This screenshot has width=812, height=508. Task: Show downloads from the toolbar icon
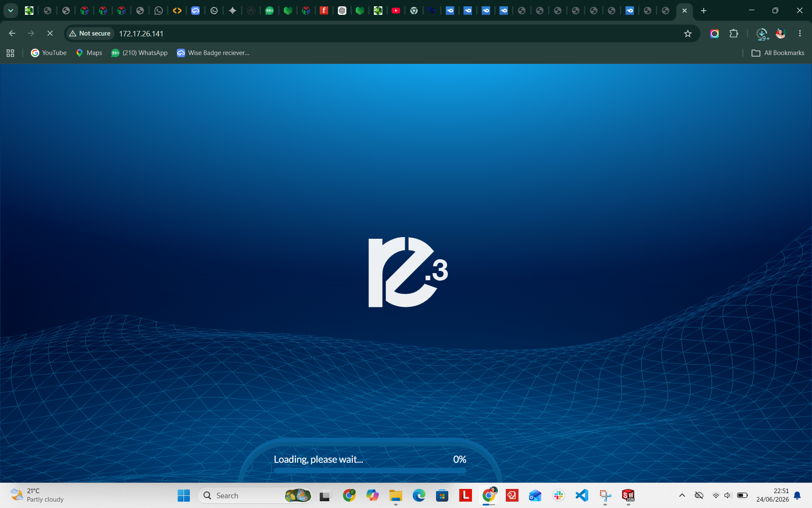pos(762,34)
